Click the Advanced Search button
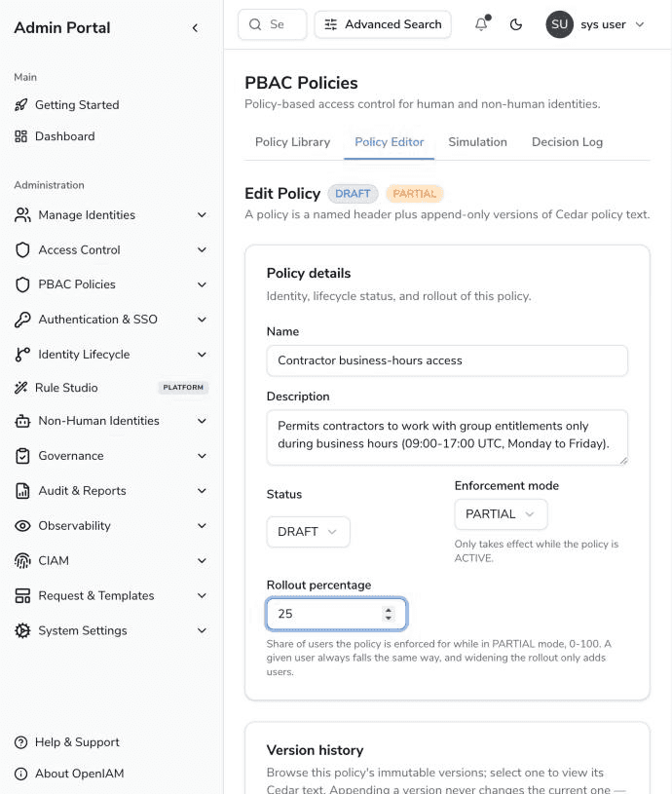This screenshot has width=672, height=794. point(383,24)
